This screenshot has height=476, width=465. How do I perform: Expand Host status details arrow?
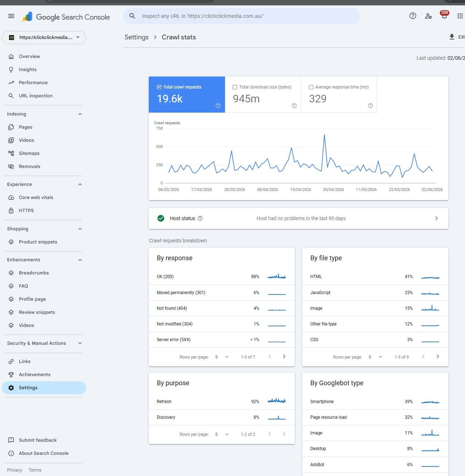tap(436, 218)
